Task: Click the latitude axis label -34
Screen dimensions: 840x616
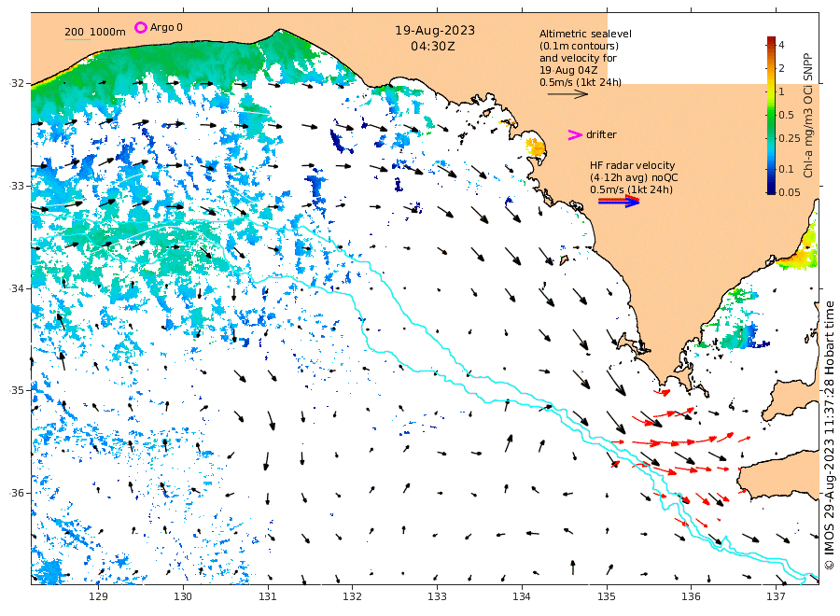Action: 17,288
